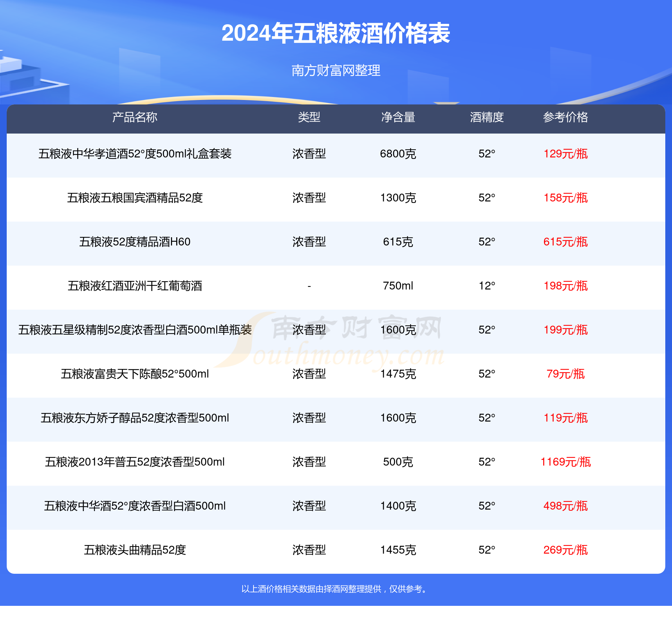Click the footer note 以上酒价格相关数据由择酒网整理提供
672x623 pixels.
pyautogui.click(x=311, y=589)
